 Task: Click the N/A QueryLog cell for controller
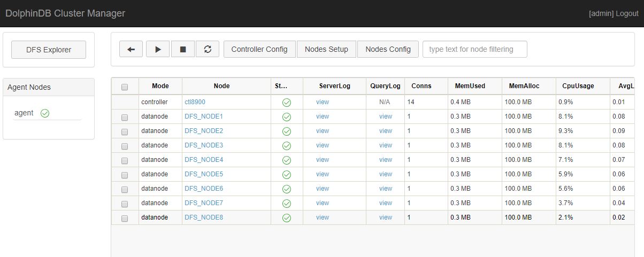point(386,102)
